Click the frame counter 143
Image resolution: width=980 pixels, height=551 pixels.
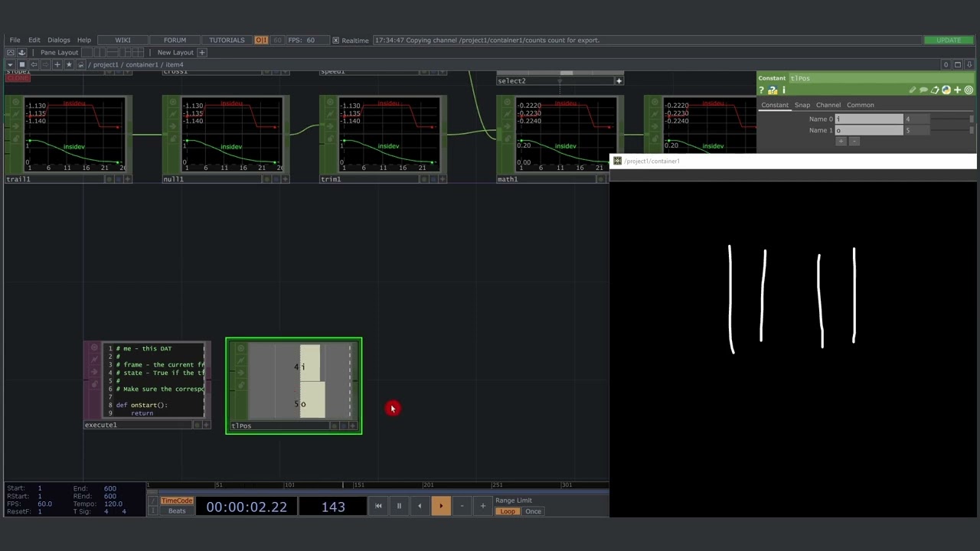click(x=333, y=507)
